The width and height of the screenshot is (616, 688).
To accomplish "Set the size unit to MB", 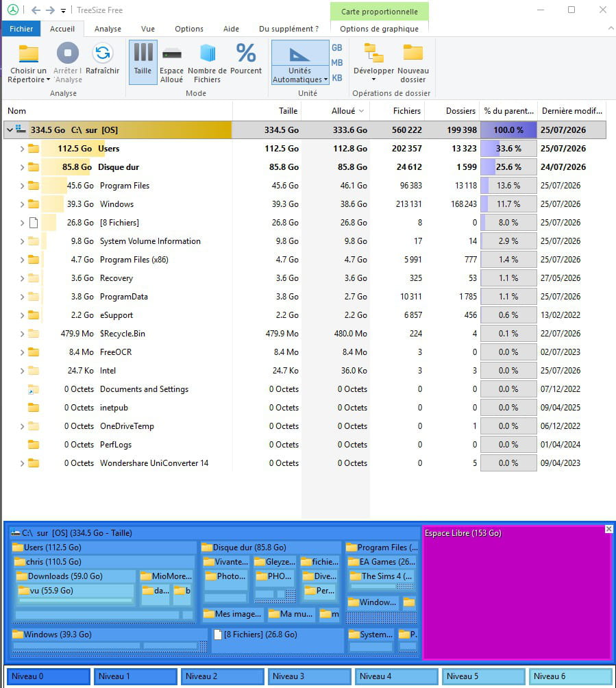I will [x=337, y=63].
